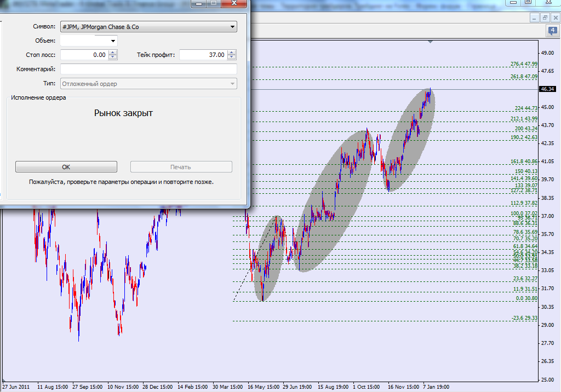The width and height of the screenshot is (561, 392).
Task: Click Fibonacci level label "224 44.73"
Action: [526, 108]
